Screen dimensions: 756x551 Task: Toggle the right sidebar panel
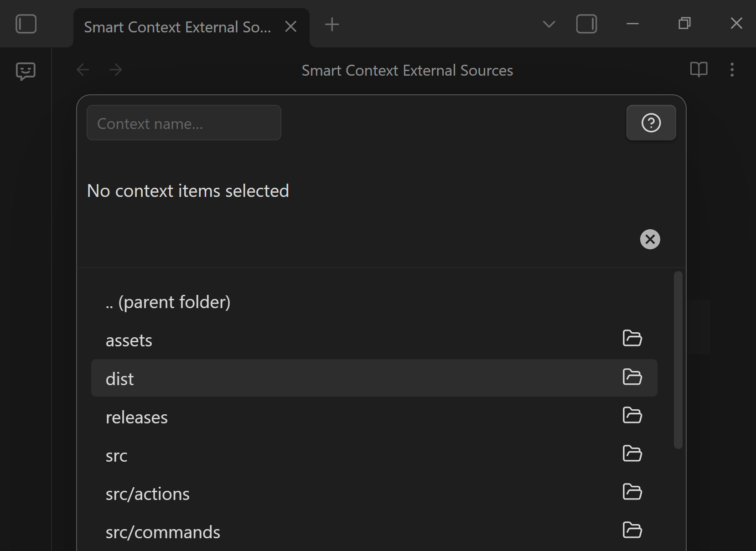pos(586,24)
